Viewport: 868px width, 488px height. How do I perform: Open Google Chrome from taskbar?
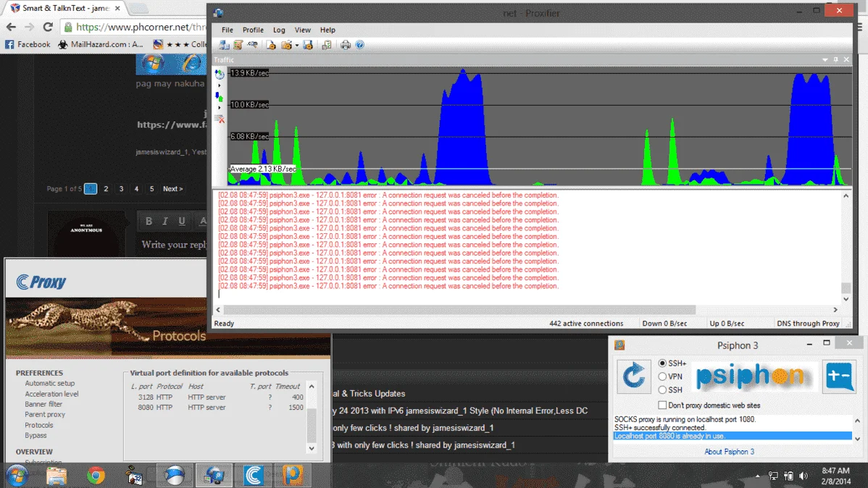click(96, 475)
